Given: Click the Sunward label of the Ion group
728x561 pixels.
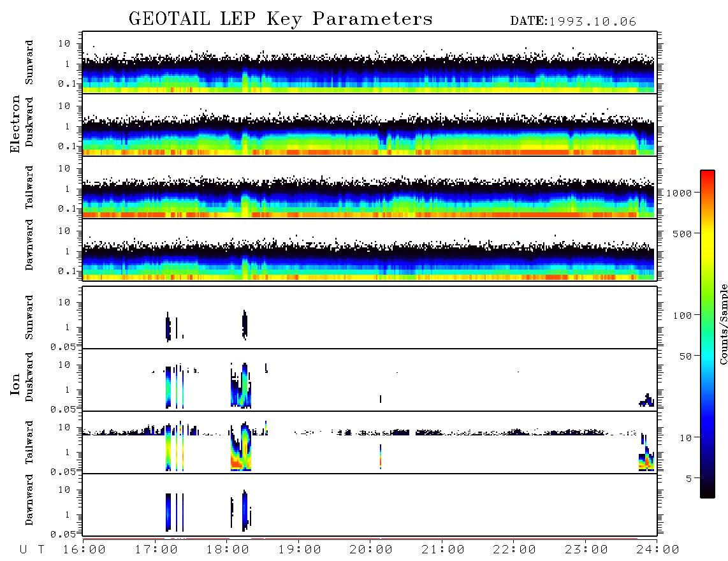Looking at the screenshot, I should pyautogui.click(x=29, y=317).
